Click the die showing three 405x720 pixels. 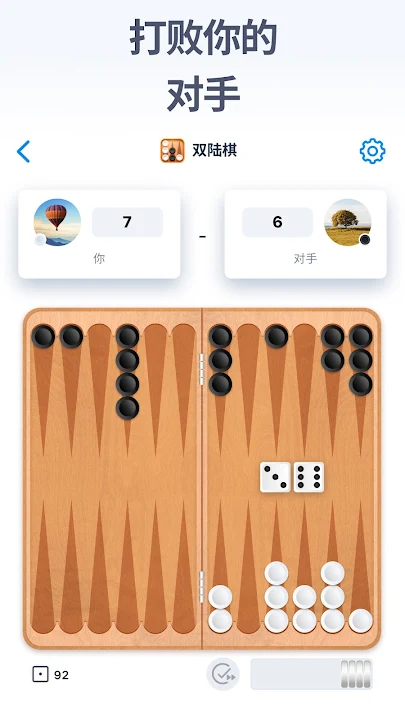tap(275, 477)
